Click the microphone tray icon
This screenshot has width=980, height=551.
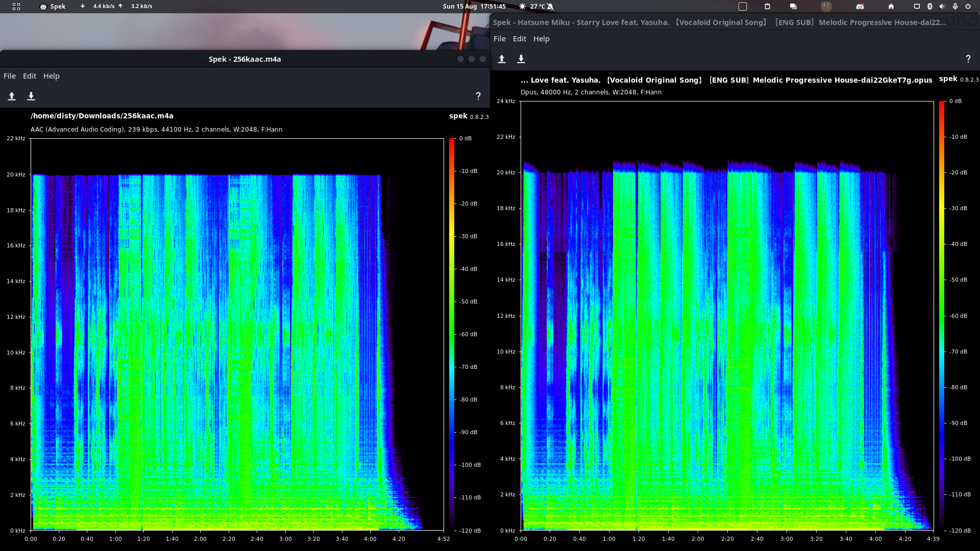click(x=955, y=7)
